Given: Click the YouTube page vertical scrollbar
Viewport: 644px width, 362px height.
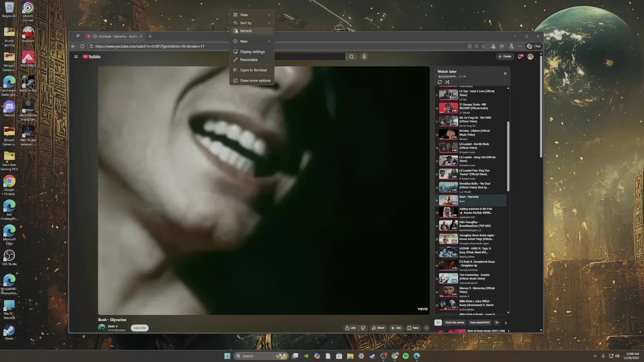Looking at the screenshot, I should pyautogui.click(x=541, y=106).
